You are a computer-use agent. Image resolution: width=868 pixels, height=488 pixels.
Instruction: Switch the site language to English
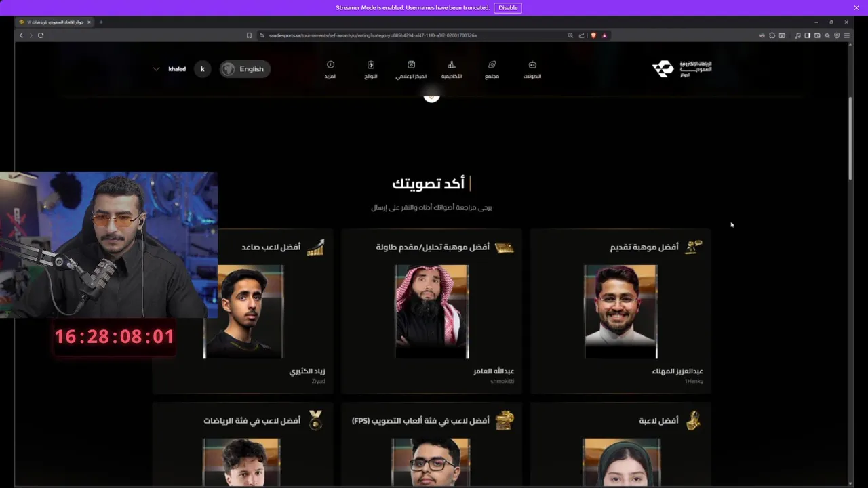(x=245, y=69)
